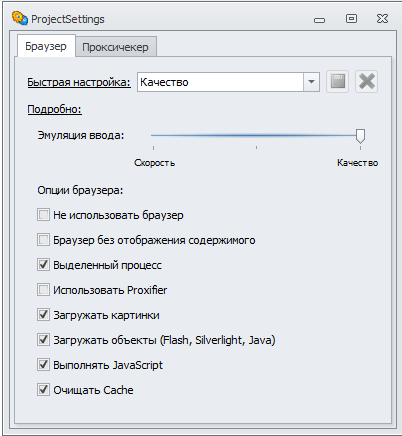Toggle 'Браузер без отображения содержимого' checkbox

pyautogui.click(x=43, y=240)
